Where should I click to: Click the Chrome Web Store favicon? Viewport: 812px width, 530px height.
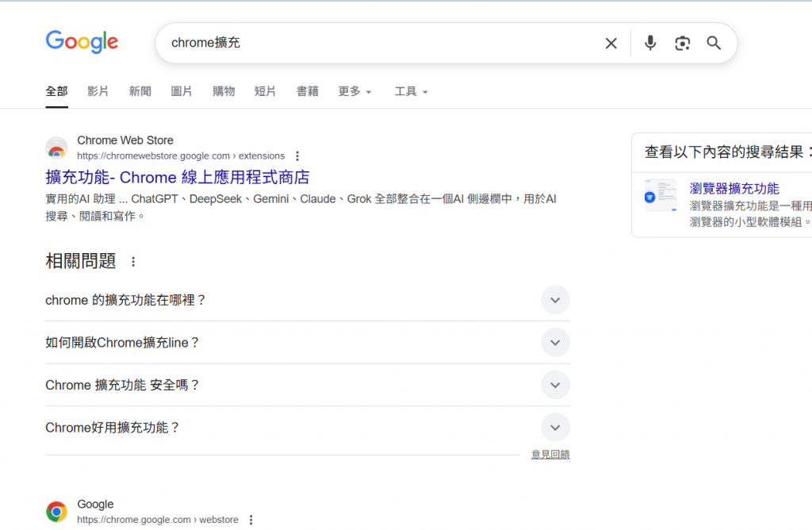click(56, 148)
